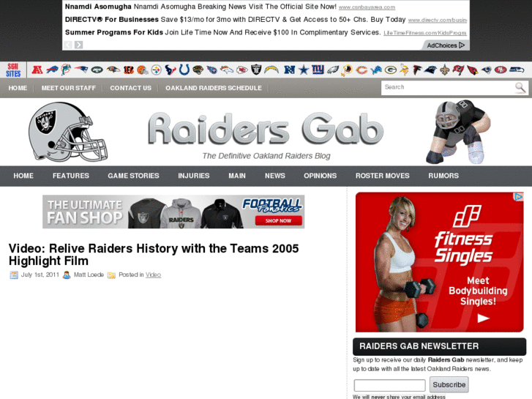Screen dimensions: 532x399
Task: Open the Kansas City Chiefs icon
Action: 242,70
